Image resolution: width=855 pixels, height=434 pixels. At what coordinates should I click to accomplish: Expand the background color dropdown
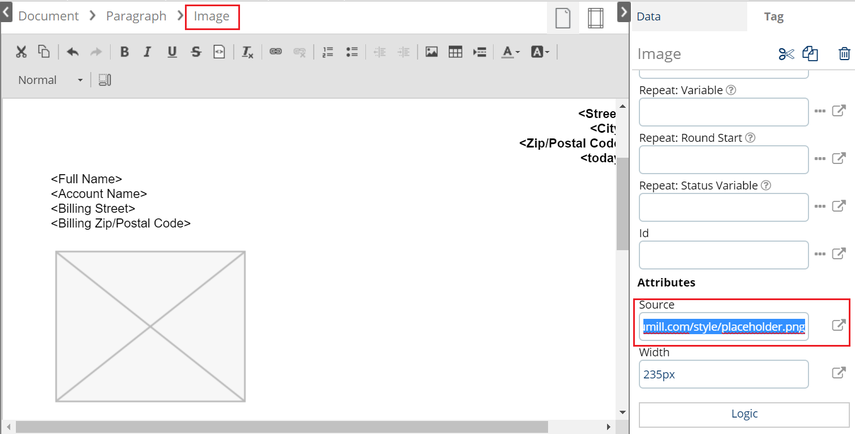539,52
